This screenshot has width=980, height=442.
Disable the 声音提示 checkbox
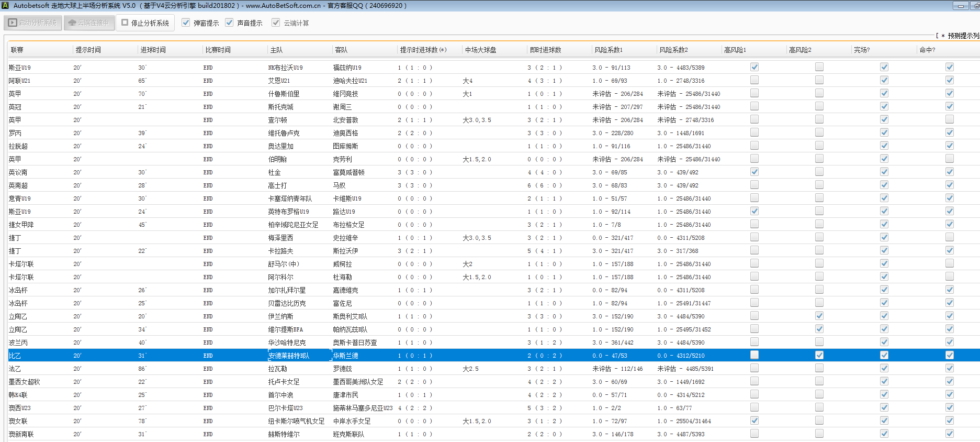[x=229, y=23]
